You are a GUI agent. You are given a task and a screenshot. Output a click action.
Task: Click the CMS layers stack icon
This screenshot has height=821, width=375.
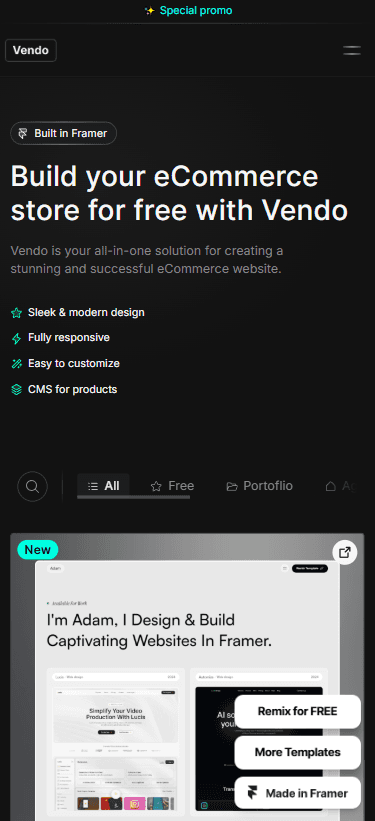pos(17,390)
